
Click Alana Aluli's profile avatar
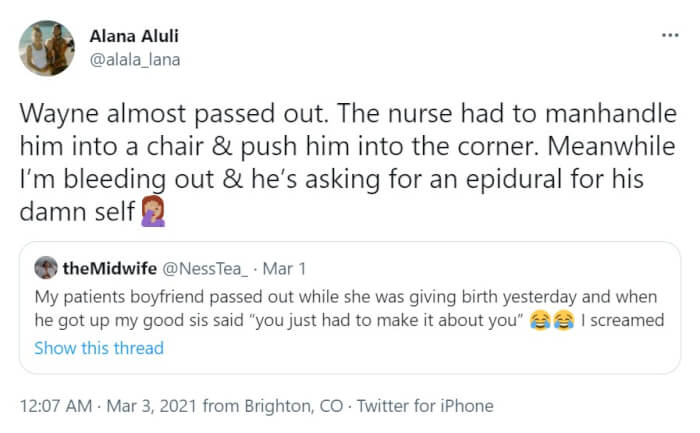(x=46, y=47)
